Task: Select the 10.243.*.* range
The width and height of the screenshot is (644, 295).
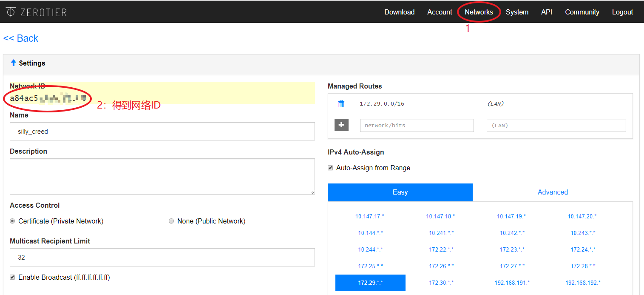Action: click(583, 233)
